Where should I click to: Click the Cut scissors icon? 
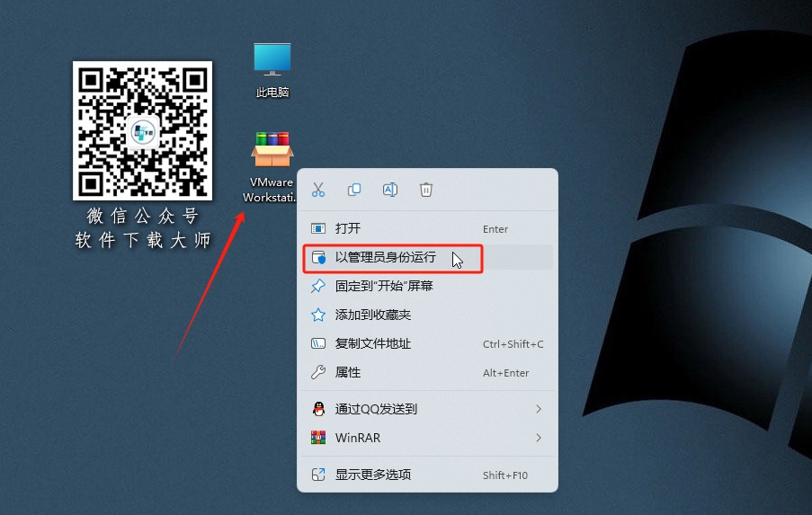point(318,190)
